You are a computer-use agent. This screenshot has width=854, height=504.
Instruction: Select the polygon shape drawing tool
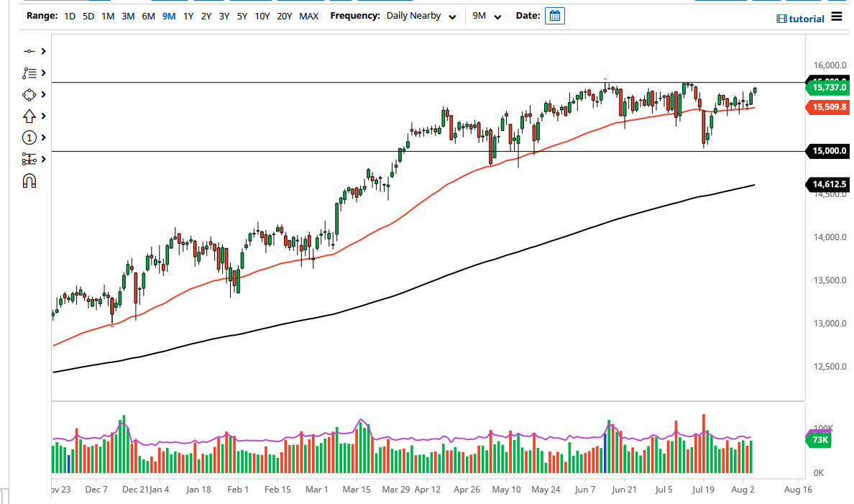point(29,94)
